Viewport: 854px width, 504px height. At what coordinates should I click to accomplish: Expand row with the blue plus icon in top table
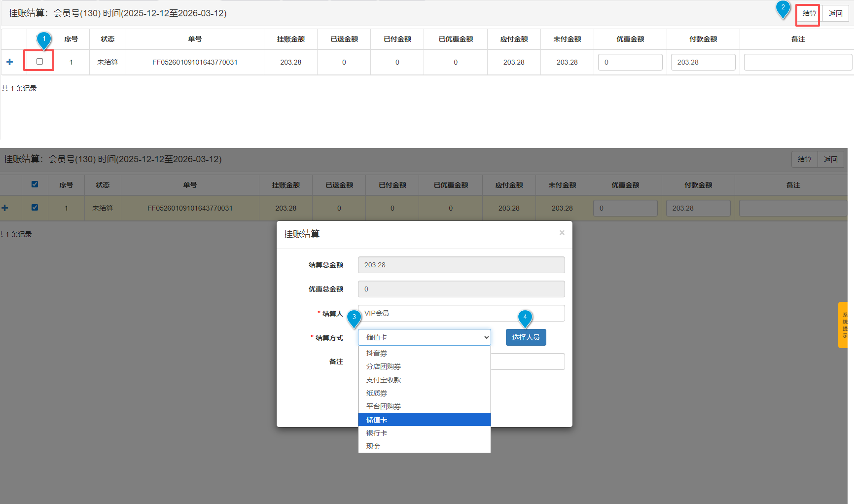(x=9, y=62)
